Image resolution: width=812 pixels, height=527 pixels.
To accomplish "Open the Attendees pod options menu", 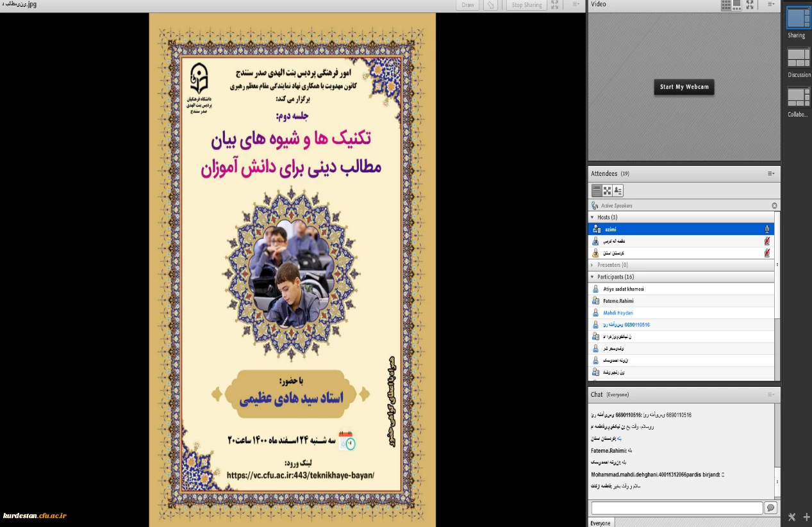I will [771, 174].
